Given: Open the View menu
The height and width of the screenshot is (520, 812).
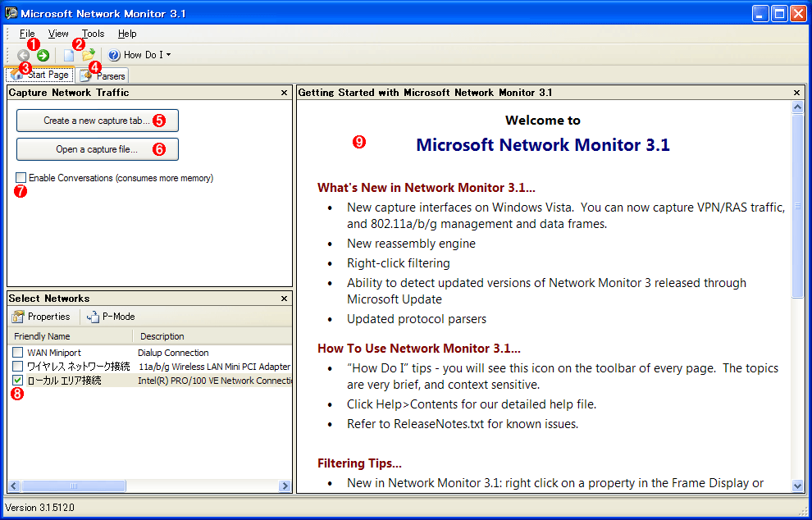Looking at the screenshot, I should coord(58,34).
